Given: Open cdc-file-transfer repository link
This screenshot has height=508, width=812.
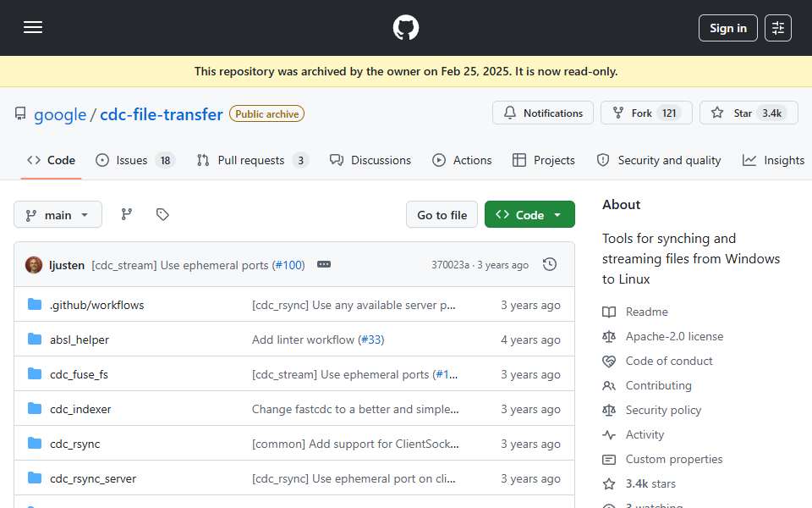Looking at the screenshot, I should (161, 114).
